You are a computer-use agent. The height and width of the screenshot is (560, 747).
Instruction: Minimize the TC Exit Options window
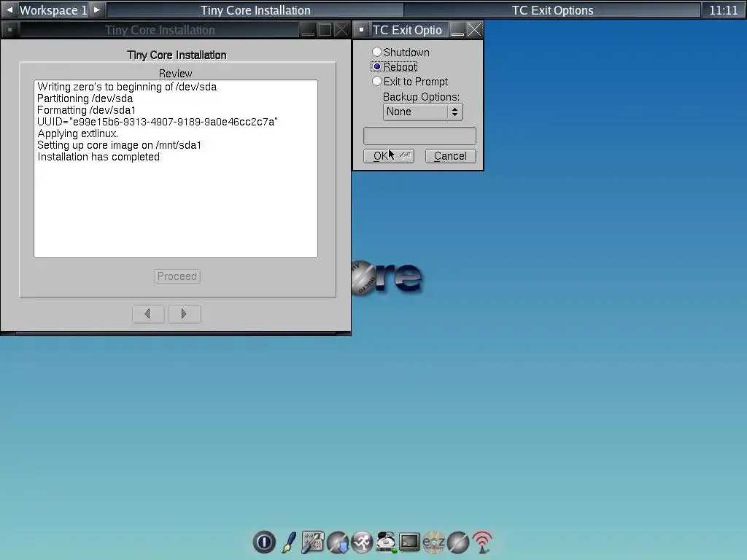tap(458, 29)
